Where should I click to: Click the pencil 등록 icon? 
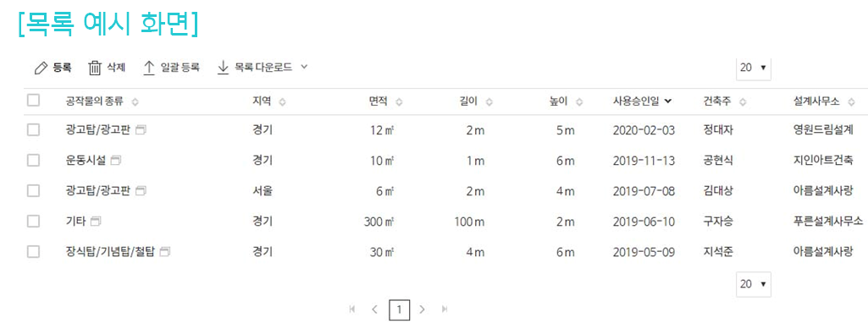(41, 68)
